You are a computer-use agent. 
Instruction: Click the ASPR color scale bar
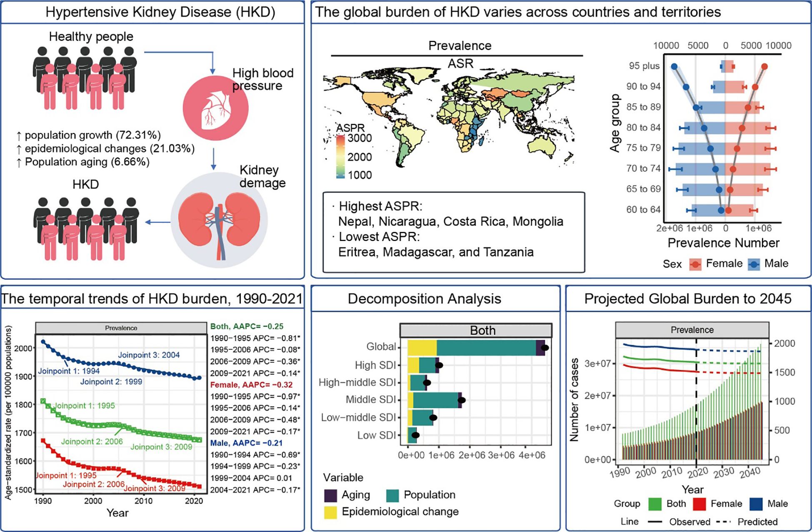click(340, 156)
